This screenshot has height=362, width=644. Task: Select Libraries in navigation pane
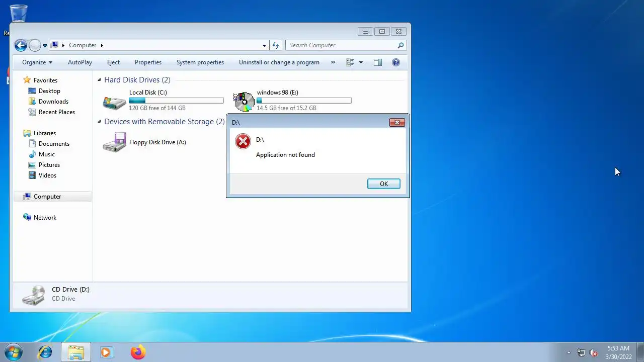[45, 133]
